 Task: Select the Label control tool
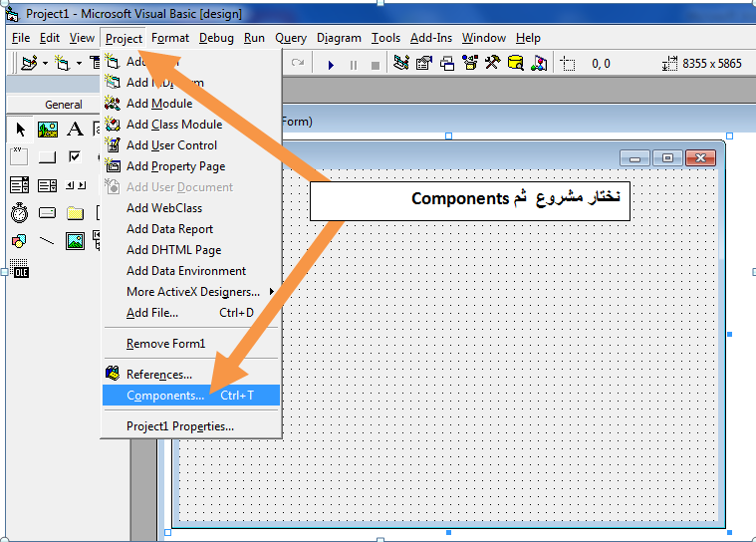[75, 130]
